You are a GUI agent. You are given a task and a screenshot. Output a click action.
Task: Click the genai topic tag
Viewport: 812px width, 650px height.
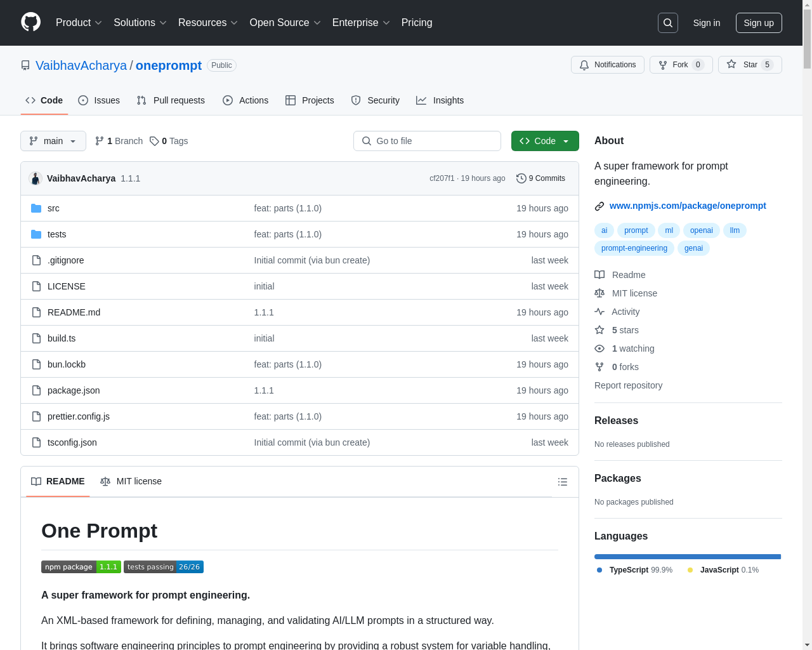693,248
